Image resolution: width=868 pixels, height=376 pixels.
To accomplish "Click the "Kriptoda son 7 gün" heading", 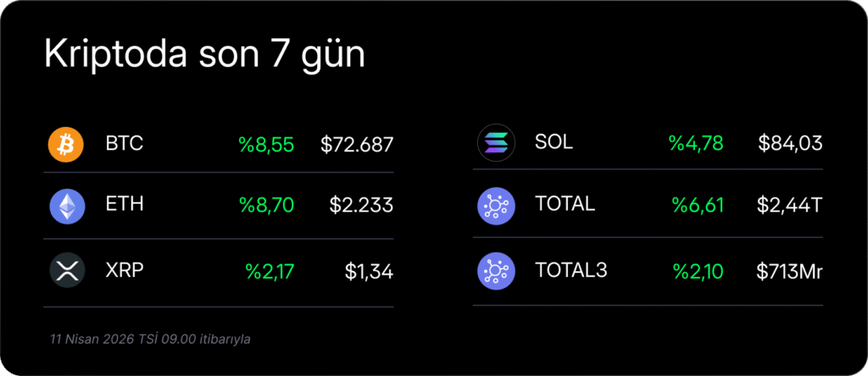I will tap(204, 55).
